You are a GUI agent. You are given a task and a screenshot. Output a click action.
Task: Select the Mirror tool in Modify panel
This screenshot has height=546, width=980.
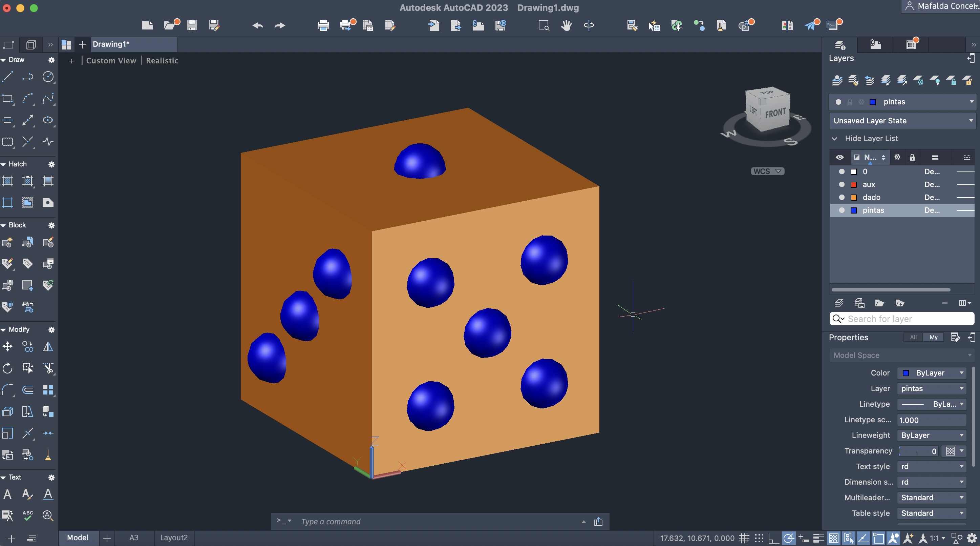48,346
